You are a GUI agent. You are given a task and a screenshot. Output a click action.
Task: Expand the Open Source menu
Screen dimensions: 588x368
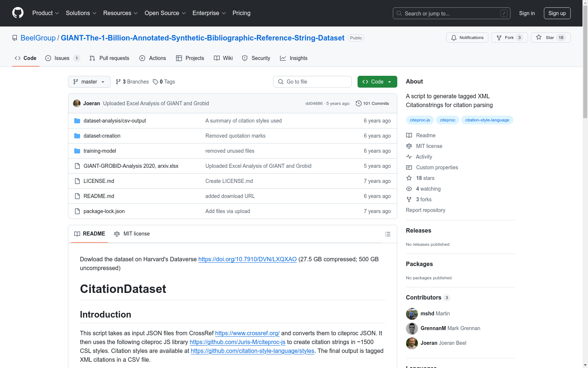click(165, 13)
